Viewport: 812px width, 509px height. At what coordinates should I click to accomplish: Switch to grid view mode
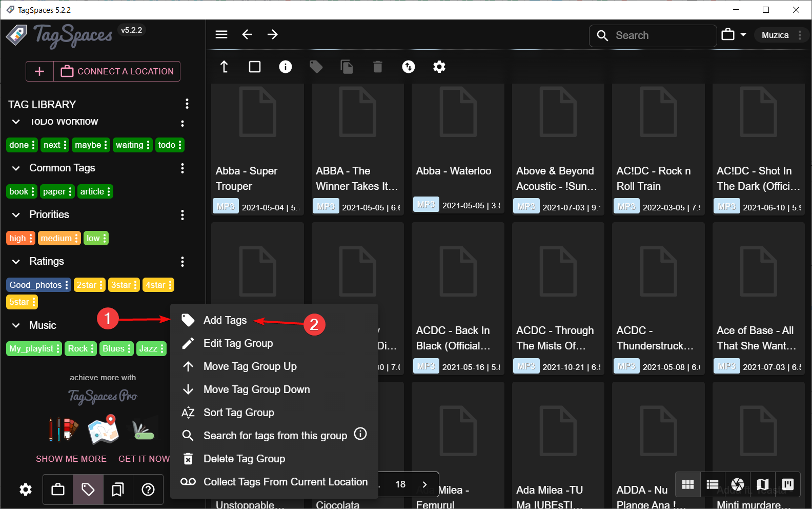click(x=688, y=484)
